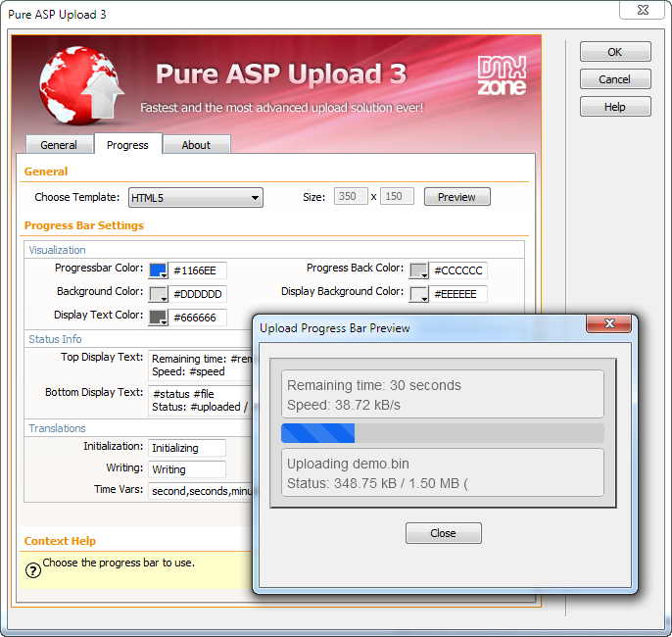Click the #CCCCCC color value field
This screenshot has width=672, height=637.
pos(458,270)
